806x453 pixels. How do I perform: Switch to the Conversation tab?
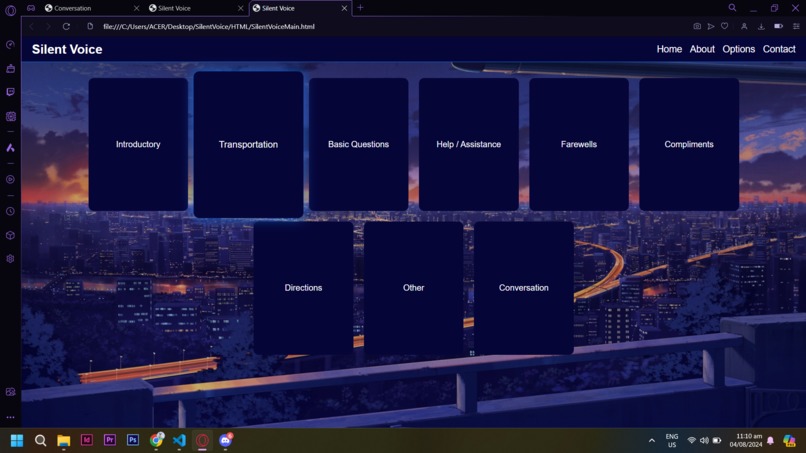tap(91, 8)
